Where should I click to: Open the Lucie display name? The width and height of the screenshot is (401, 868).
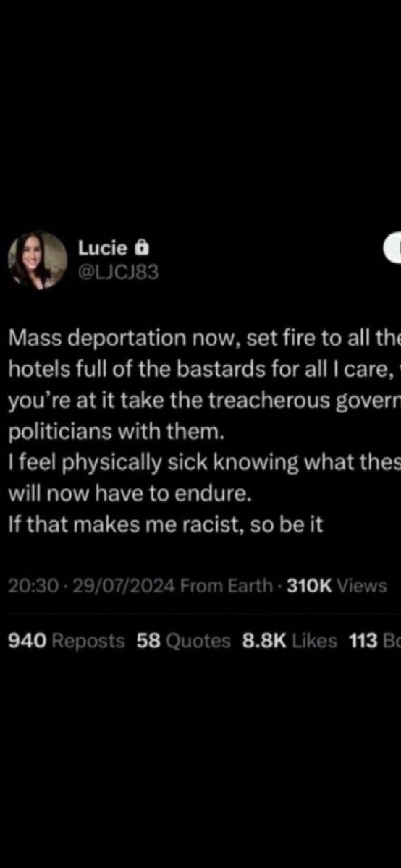104,249
